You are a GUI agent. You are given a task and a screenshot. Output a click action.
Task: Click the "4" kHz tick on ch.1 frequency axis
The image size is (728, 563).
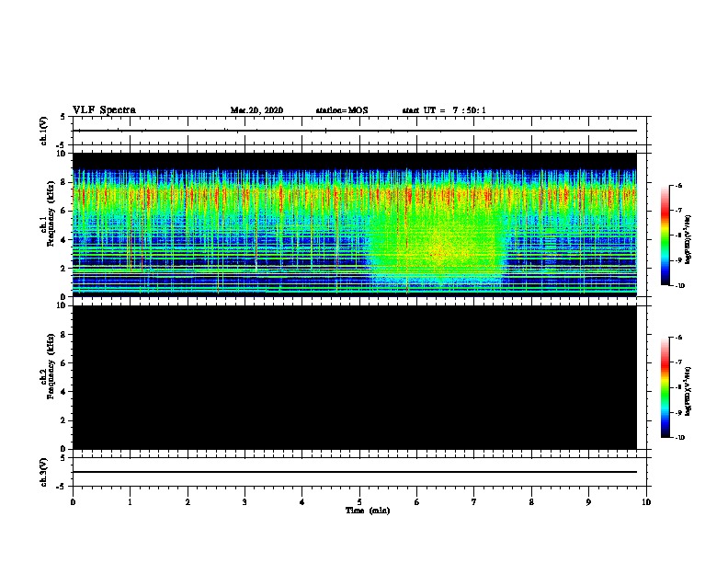pyautogui.click(x=64, y=240)
